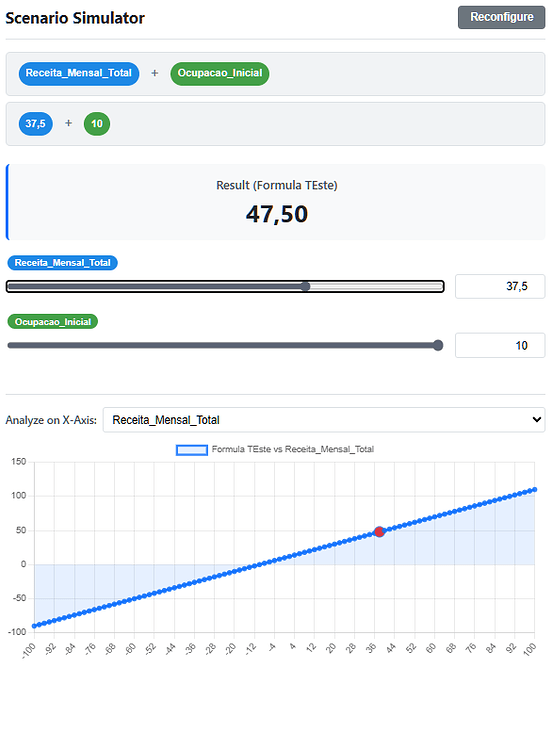Select the blue Receita_Mensal_Total formula chip
553x750 pixels.
tap(79, 74)
